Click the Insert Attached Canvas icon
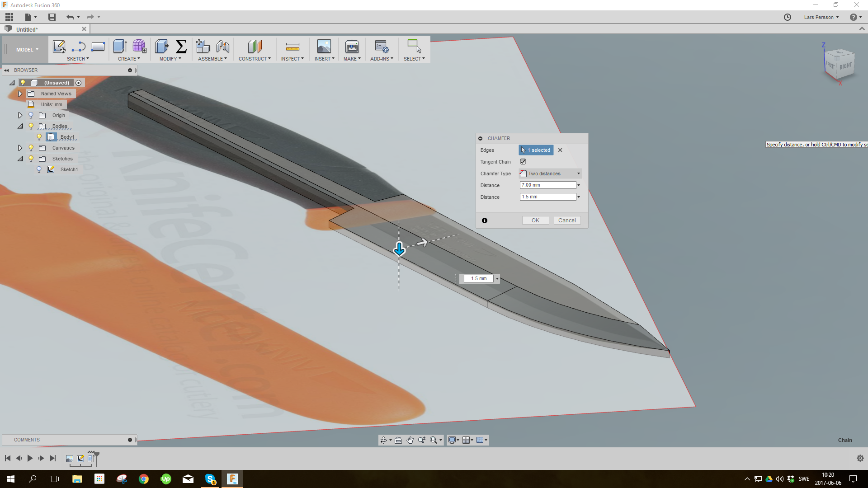868x488 pixels. 324,46
